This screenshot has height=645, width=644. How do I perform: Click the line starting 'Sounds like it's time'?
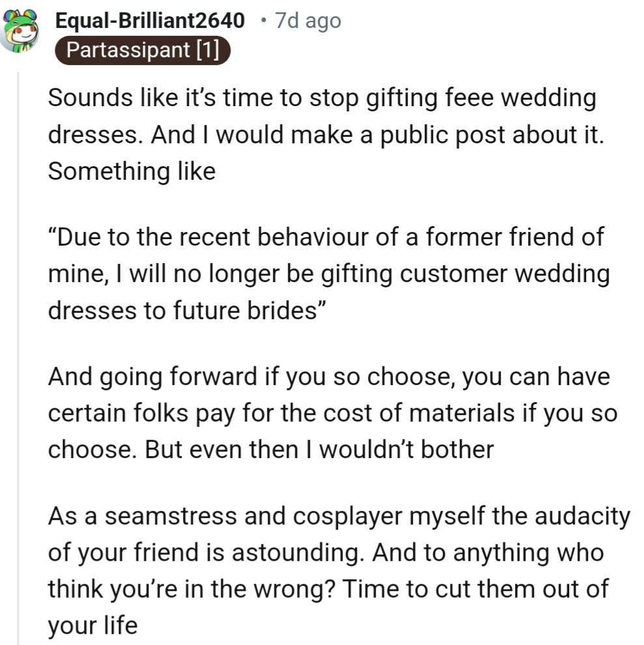click(x=322, y=98)
